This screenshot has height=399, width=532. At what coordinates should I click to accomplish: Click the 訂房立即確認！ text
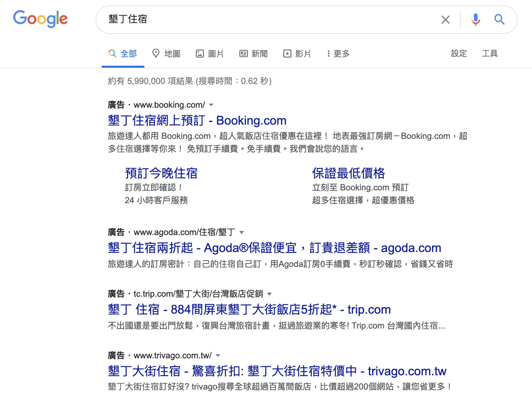click(155, 187)
